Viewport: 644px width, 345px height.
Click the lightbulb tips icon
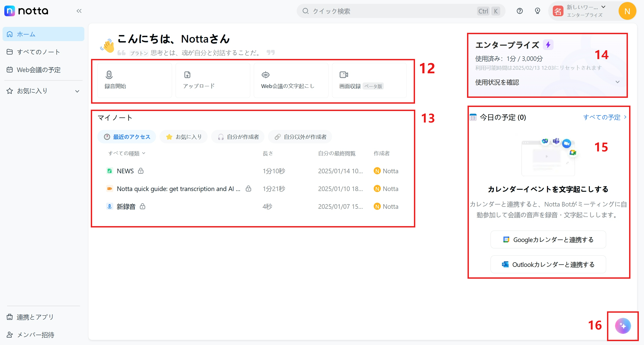538,11
